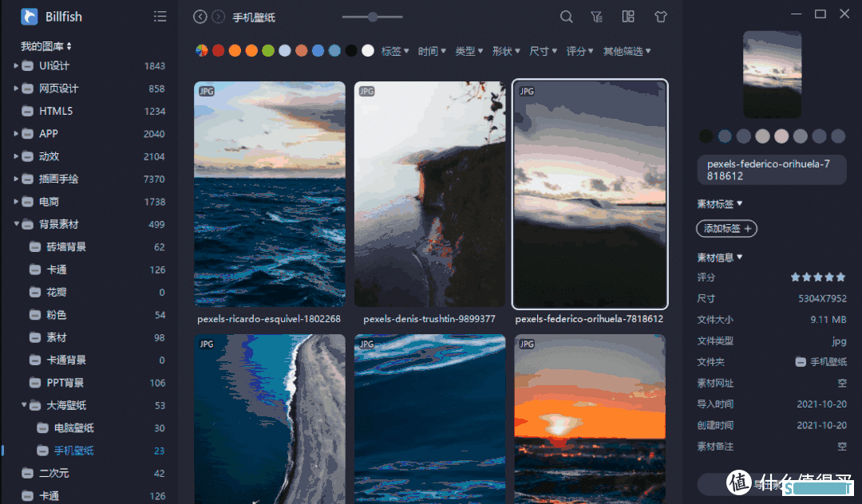Screen dimensions: 862x504
Task: Open the 尺寸 filter dropdown
Action: 544,51
